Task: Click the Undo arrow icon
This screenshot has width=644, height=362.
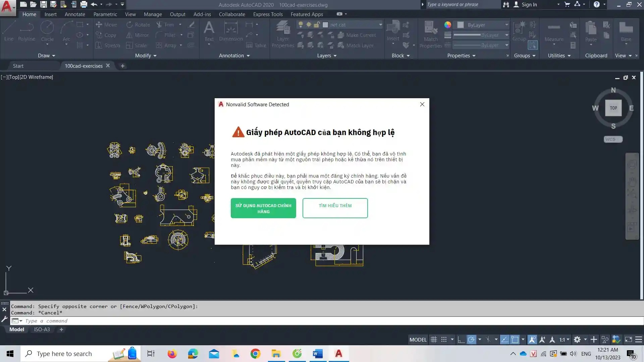Action: coord(94,4)
